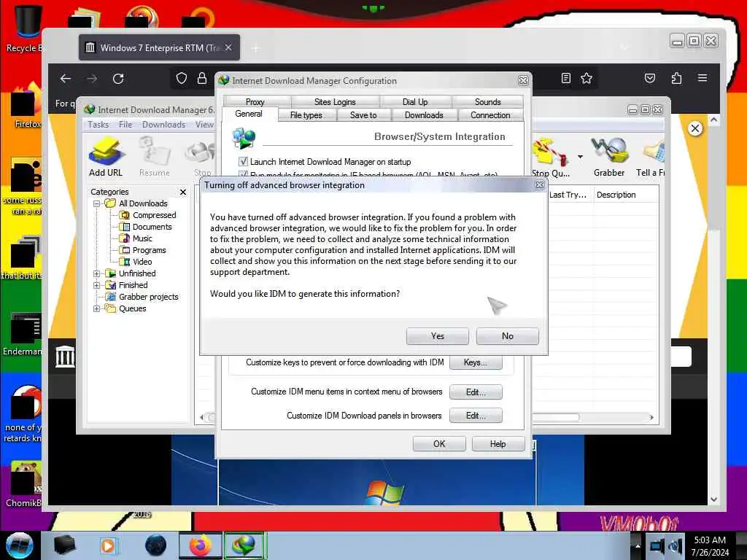Switch to the Dial Up tab
747x560 pixels.
(x=415, y=101)
